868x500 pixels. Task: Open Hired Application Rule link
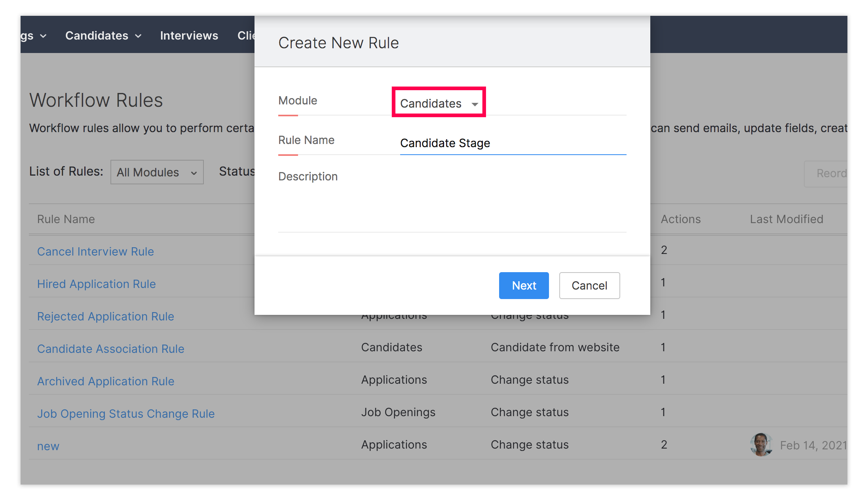coord(96,284)
